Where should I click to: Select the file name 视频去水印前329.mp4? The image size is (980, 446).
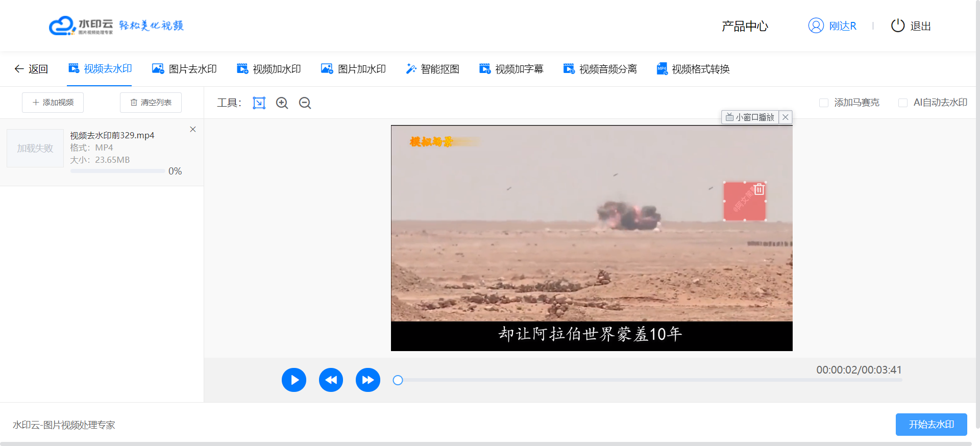[112, 135]
